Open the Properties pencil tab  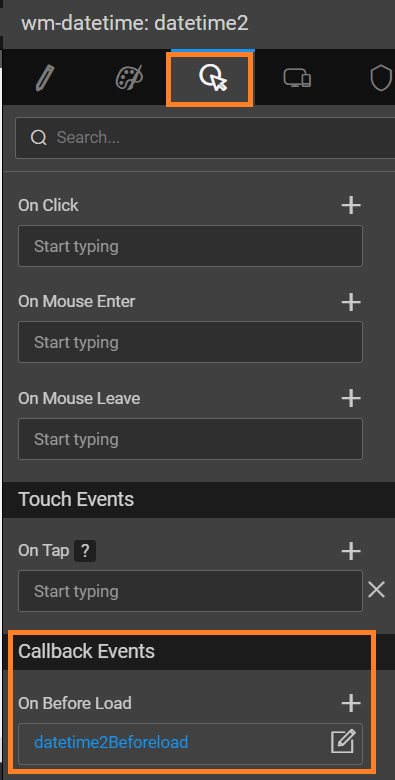click(x=46, y=78)
